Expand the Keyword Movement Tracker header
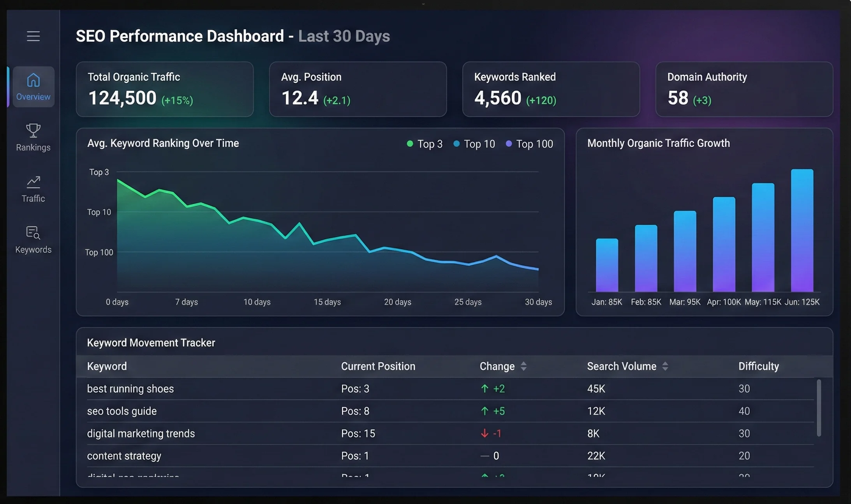The height and width of the screenshot is (504, 851). (x=151, y=342)
